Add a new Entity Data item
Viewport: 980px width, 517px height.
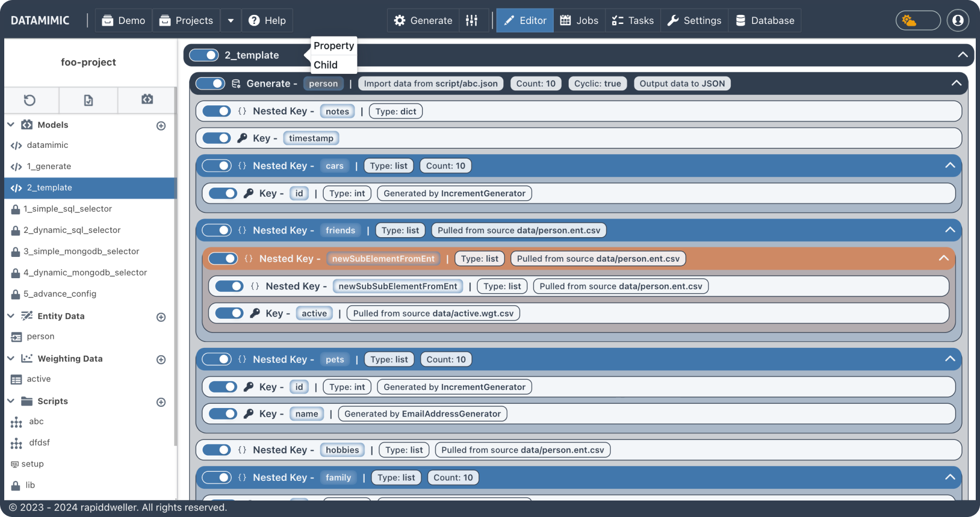(x=161, y=317)
